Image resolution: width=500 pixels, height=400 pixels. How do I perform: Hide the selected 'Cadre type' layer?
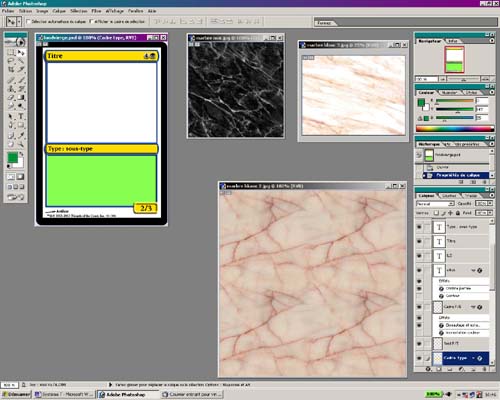pyautogui.click(x=419, y=358)
